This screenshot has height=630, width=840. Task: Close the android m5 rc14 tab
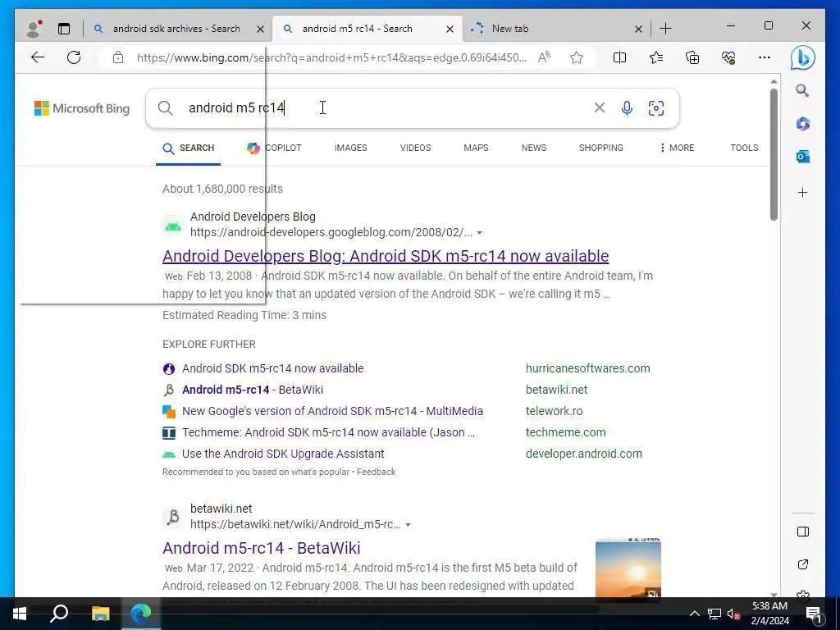tap(450, 29)
